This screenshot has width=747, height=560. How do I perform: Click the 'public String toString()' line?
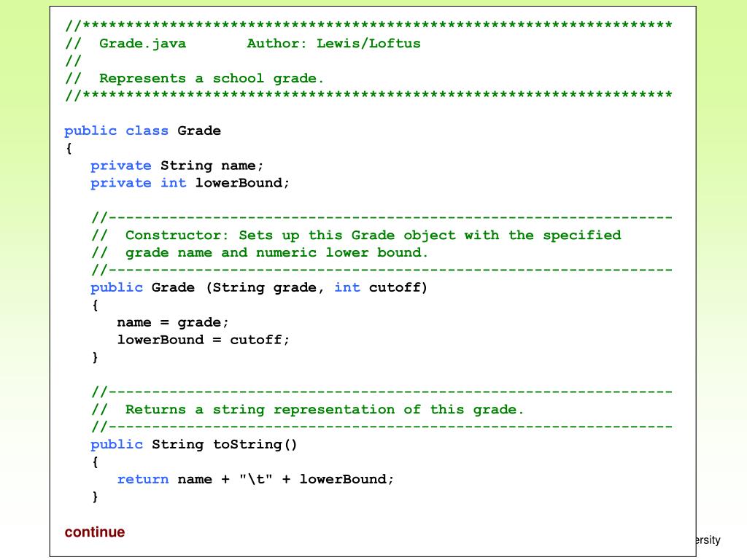(x=194, y=444)
